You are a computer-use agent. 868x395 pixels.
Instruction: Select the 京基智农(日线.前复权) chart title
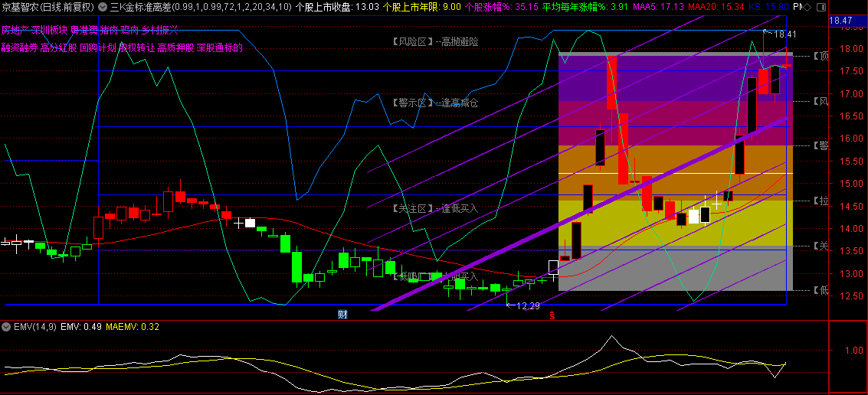48,7
